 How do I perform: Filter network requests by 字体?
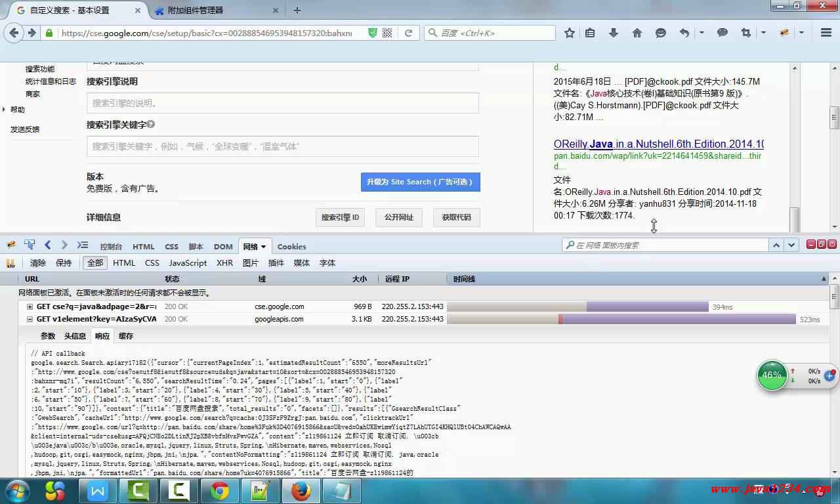[327, 263]
